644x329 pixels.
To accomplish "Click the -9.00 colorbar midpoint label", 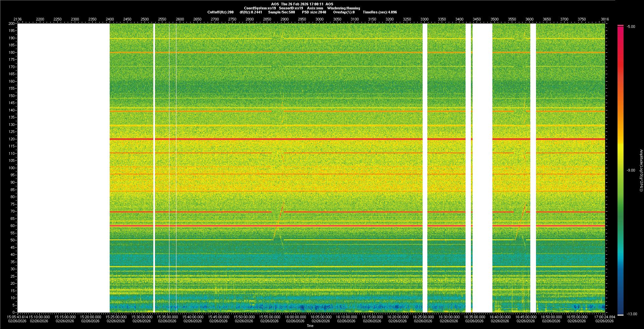I will pos(631,171).
